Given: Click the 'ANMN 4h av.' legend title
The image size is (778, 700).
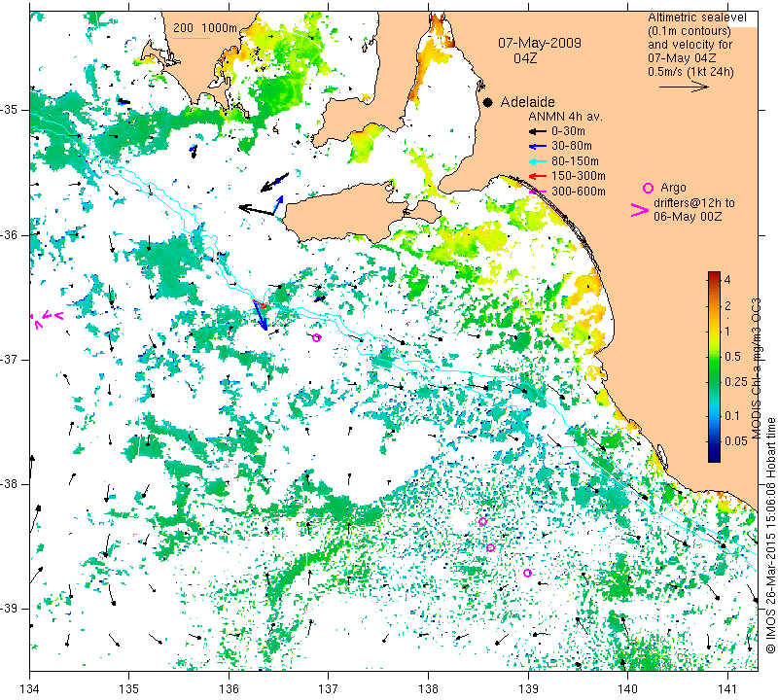Looking at the screenshot, I should [565, 117].
